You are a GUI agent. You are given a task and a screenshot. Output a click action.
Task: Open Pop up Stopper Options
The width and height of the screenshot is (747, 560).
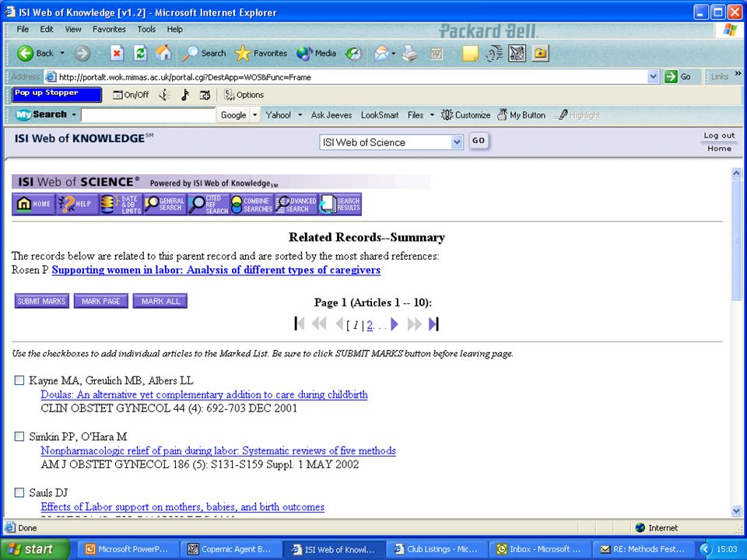coord(244,95)
